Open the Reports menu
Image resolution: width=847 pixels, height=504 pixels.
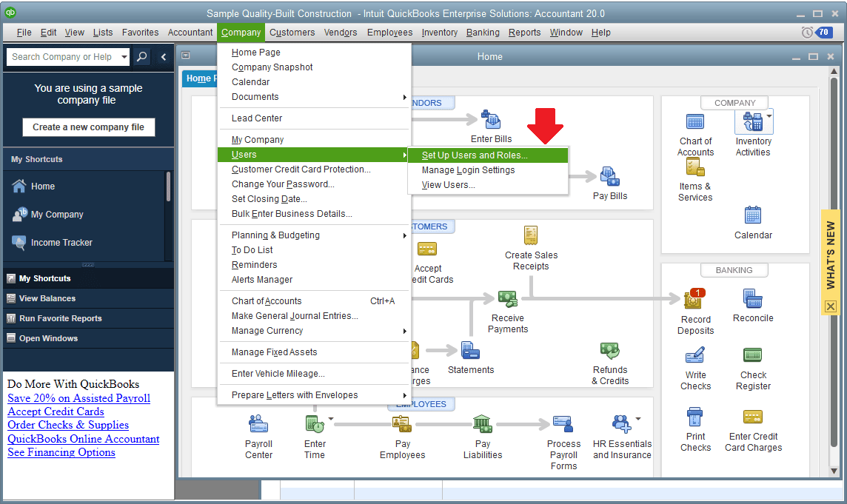pos(524,33)
